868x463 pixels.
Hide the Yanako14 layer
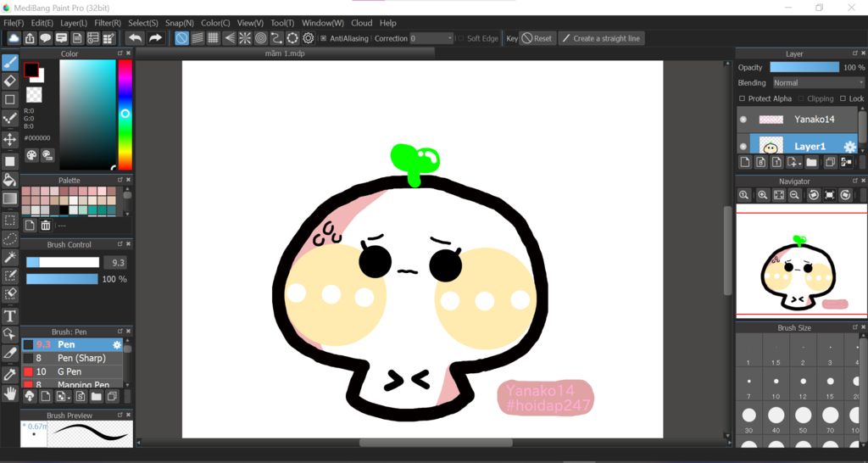743,119
